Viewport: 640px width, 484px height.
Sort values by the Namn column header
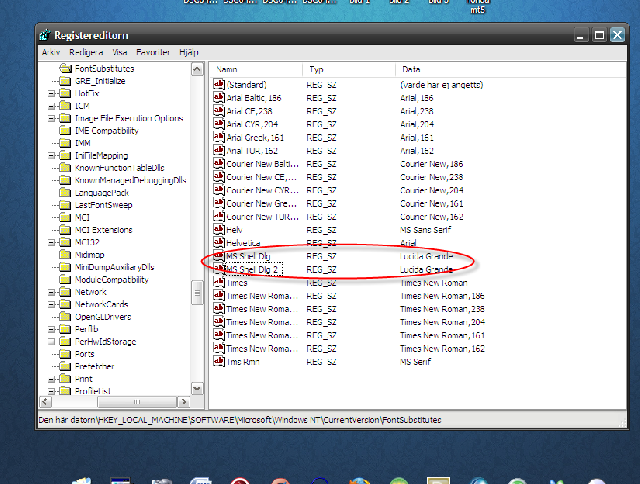[x=256, y=69]
